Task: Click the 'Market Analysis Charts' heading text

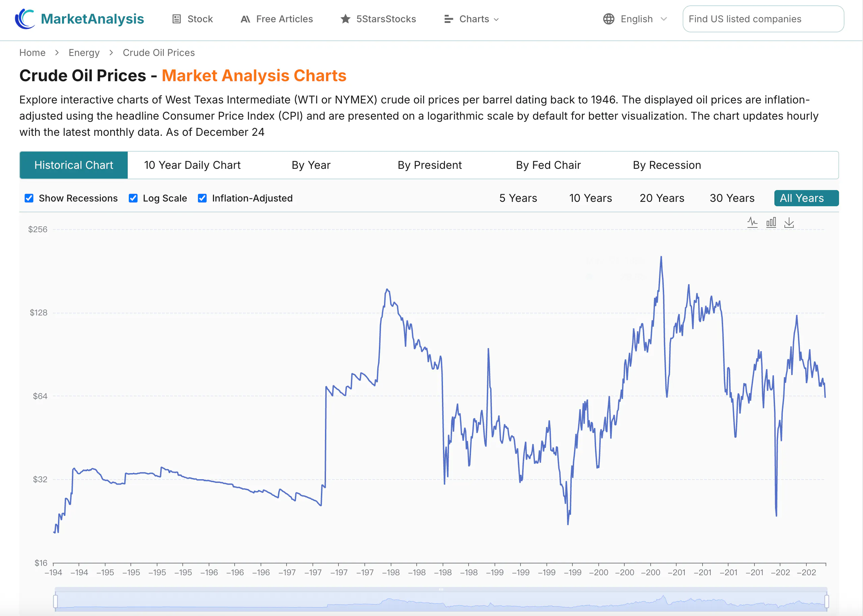Action: coord(254,75)
